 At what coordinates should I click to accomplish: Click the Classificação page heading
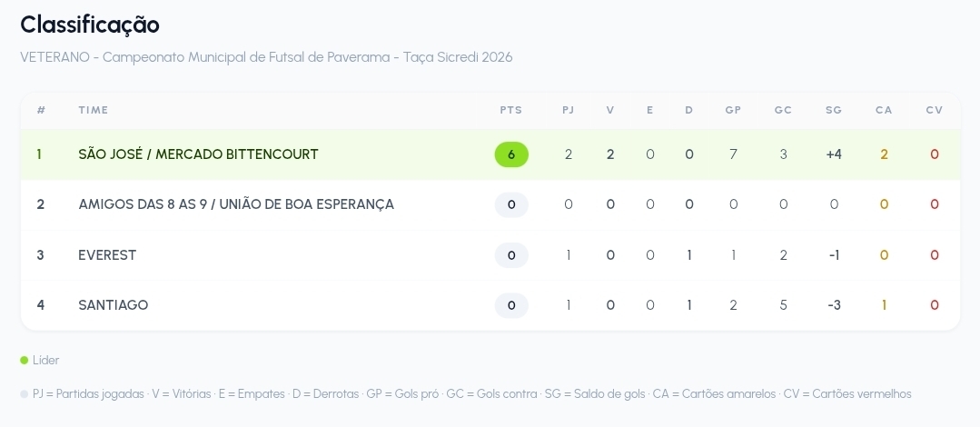[x=90, y=25]
